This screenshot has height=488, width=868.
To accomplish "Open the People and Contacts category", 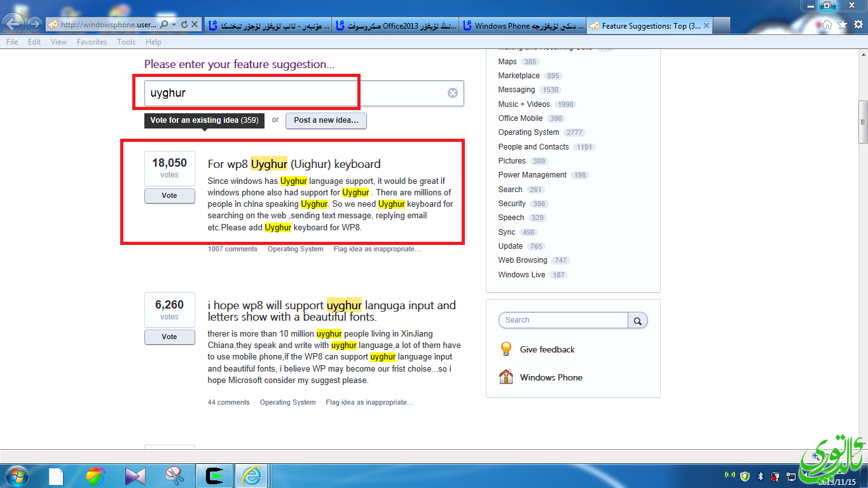I will [x=534, y=147].
